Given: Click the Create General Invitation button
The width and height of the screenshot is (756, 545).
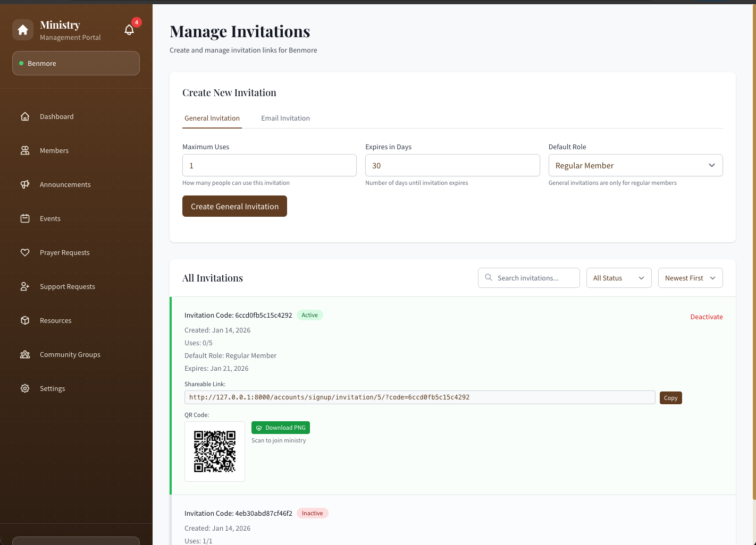Looking at the screenshot, I should (234, 206).
